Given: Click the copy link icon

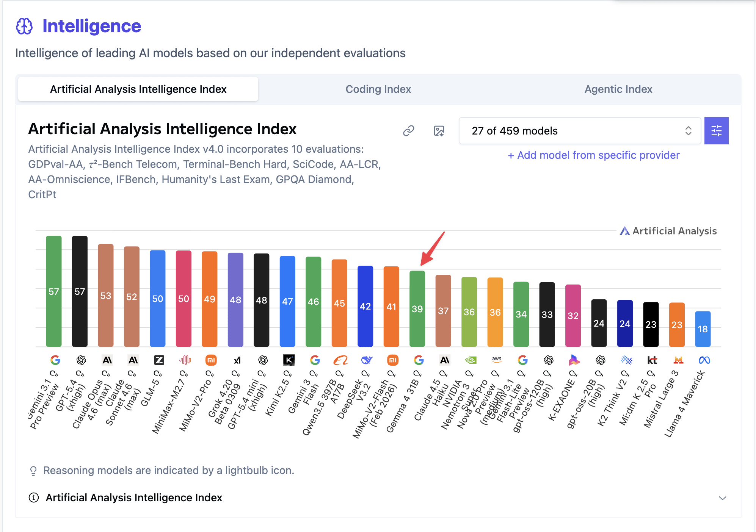Looking at the screenshot, I should click(408, 131).
